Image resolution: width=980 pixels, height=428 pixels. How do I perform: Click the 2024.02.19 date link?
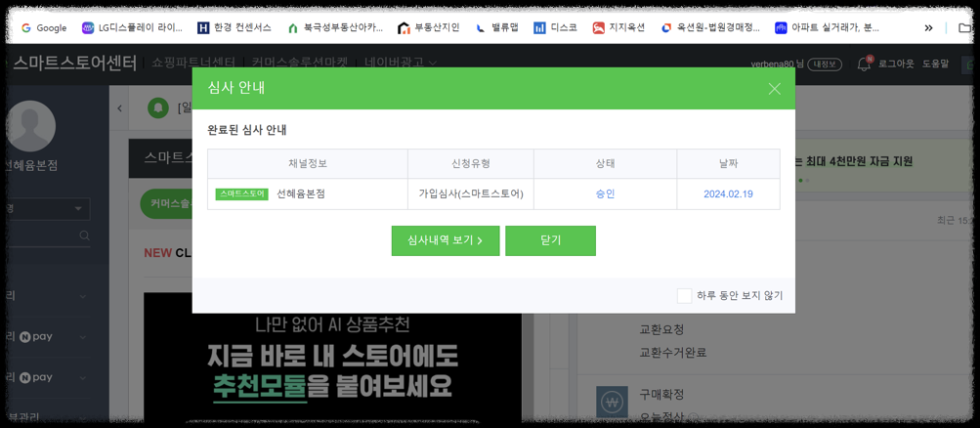(x=728, y=193)
